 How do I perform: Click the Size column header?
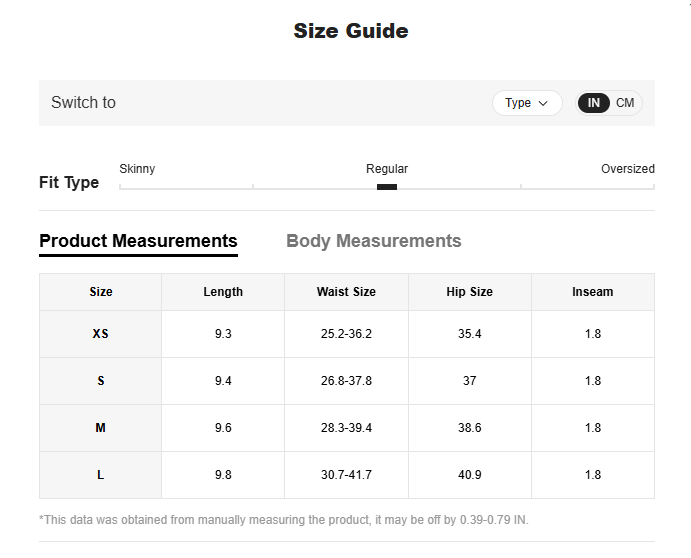click(100, 292)
